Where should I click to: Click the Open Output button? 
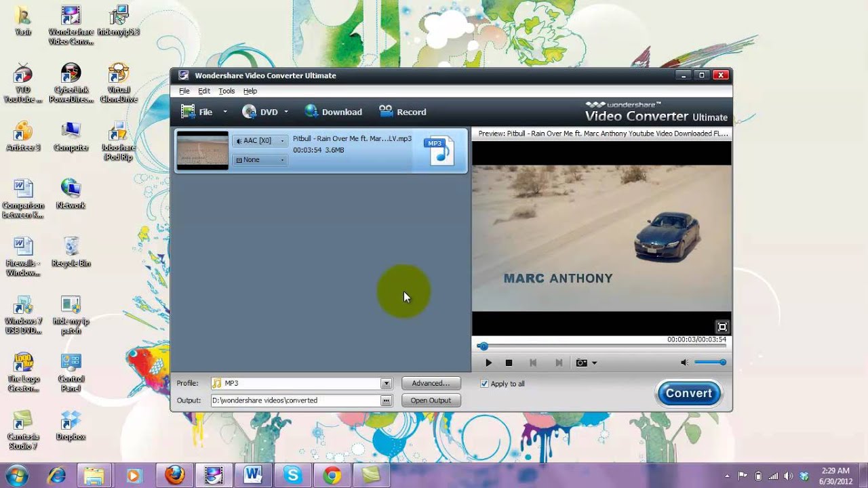(431, 401)
